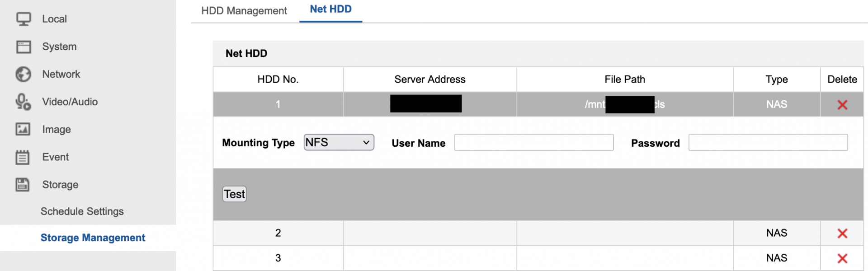Click the Video/Audio microphone icon
Screen dimensions: 868x271
[23, 102]
